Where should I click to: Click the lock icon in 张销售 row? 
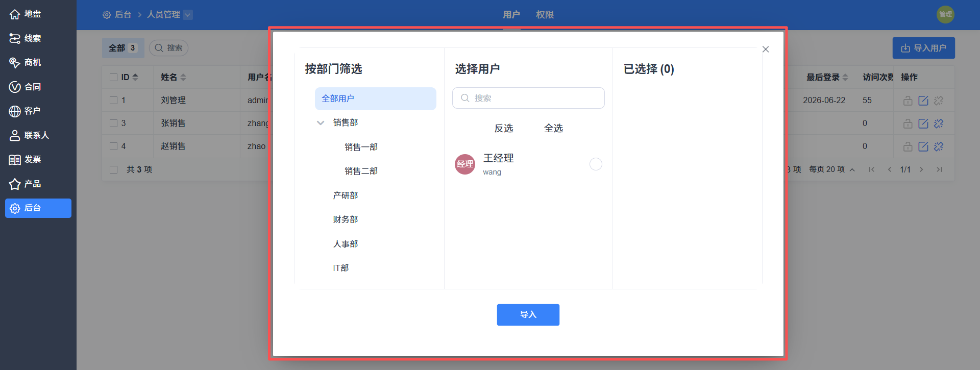(x=908, y=124)
